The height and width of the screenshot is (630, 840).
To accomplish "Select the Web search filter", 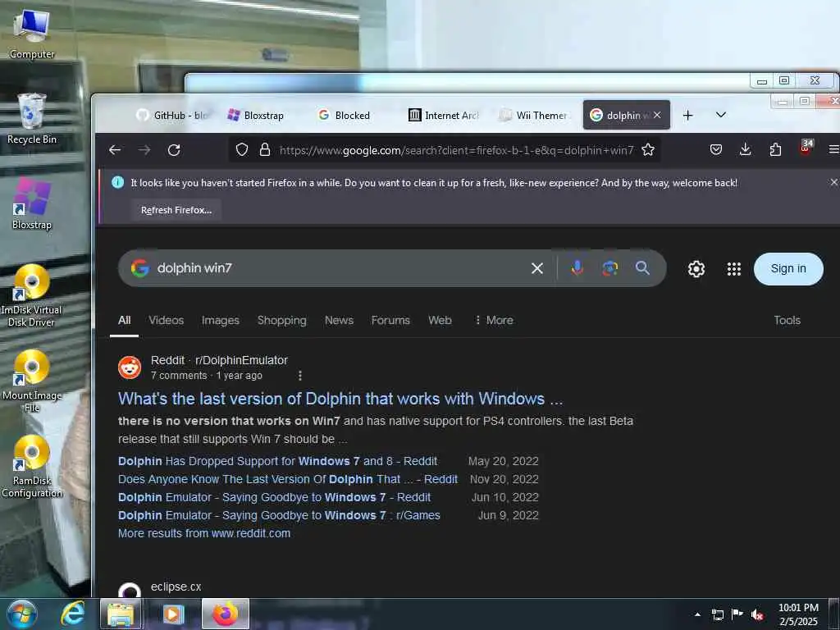I will (440, 321).
